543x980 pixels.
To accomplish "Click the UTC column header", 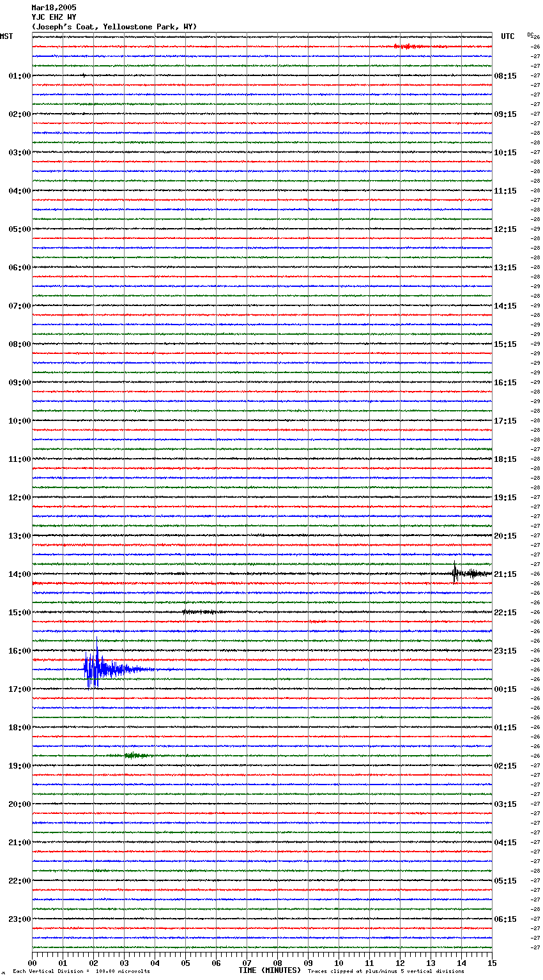I will [x=508, y=36].
